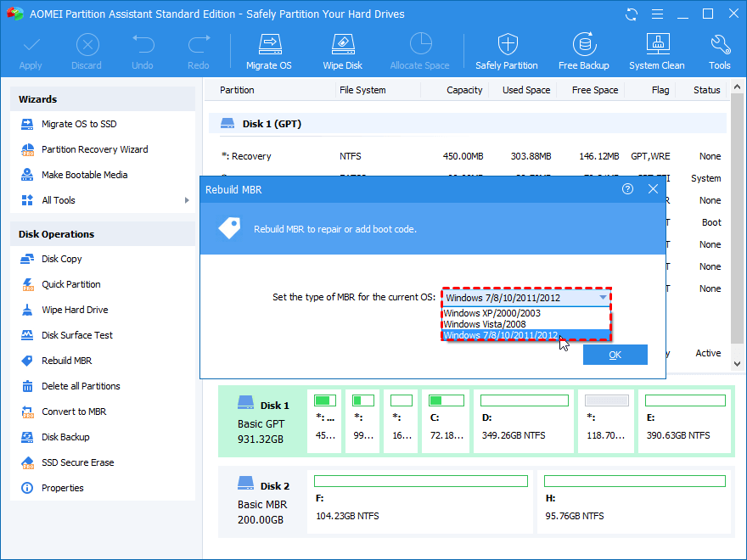The width and height of the screenshot is (747, 560).
Task: Open the All Tools sidebar item
Action: pos(103,200)
